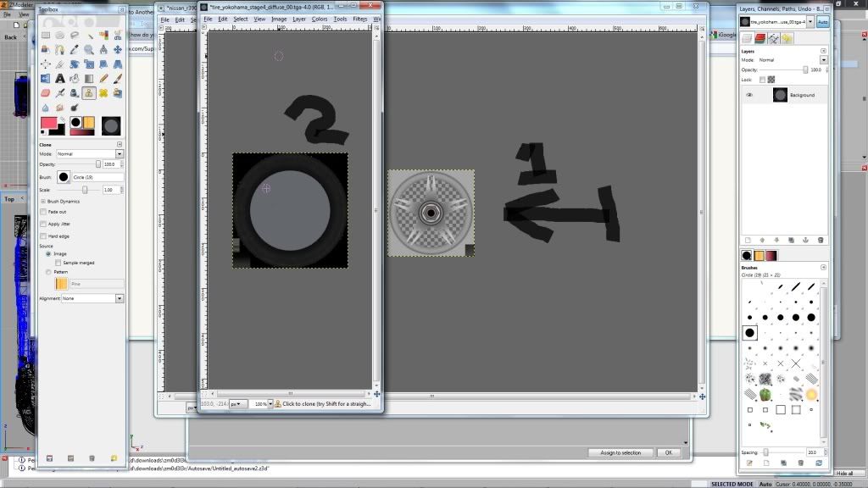Select the Flip tool in Toolbox
The image size is (868, 488).
coord(46,79)
